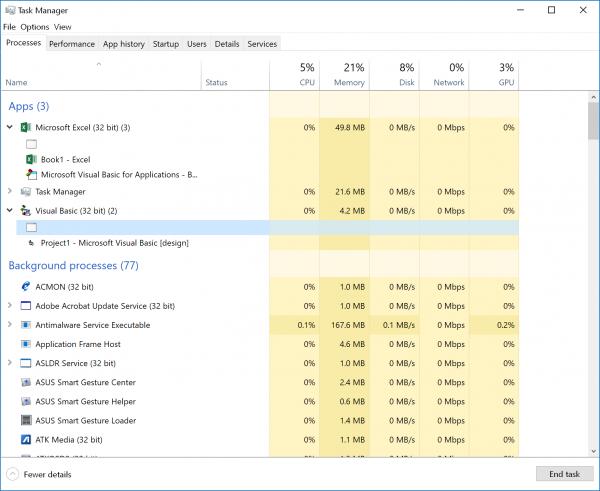This screenshot has width=600, height=491.
Task: Select the ACMON (32 bit) process
Action: click(260, 287)
